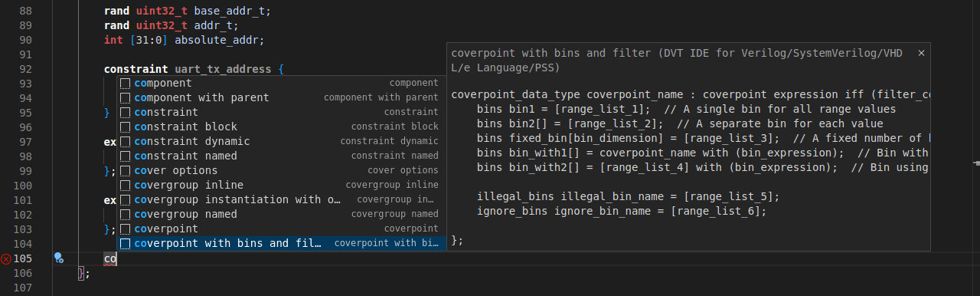Close the snippet documentation popup
The width and height of the screenshot is (980, 296).
click(x=921, y=53)
